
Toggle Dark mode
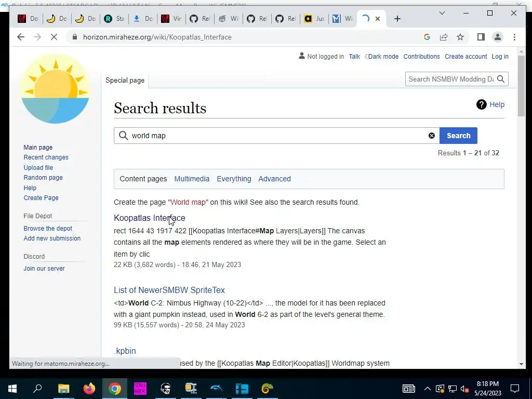tap(382, 56)
